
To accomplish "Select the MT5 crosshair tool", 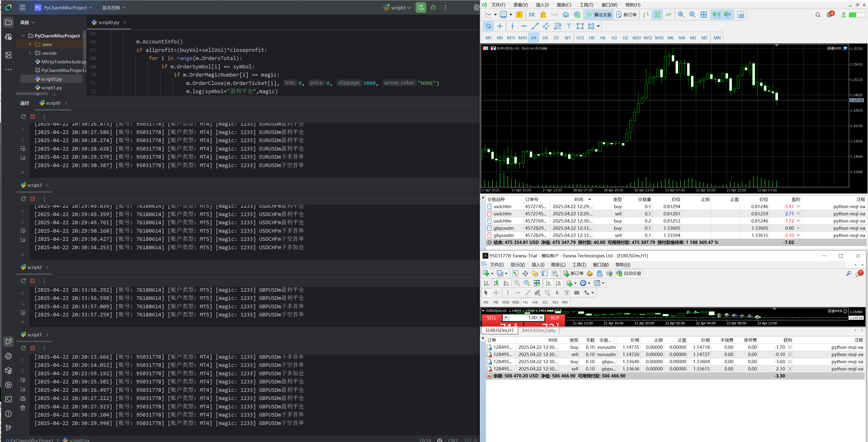I will (x=500, y=26).
